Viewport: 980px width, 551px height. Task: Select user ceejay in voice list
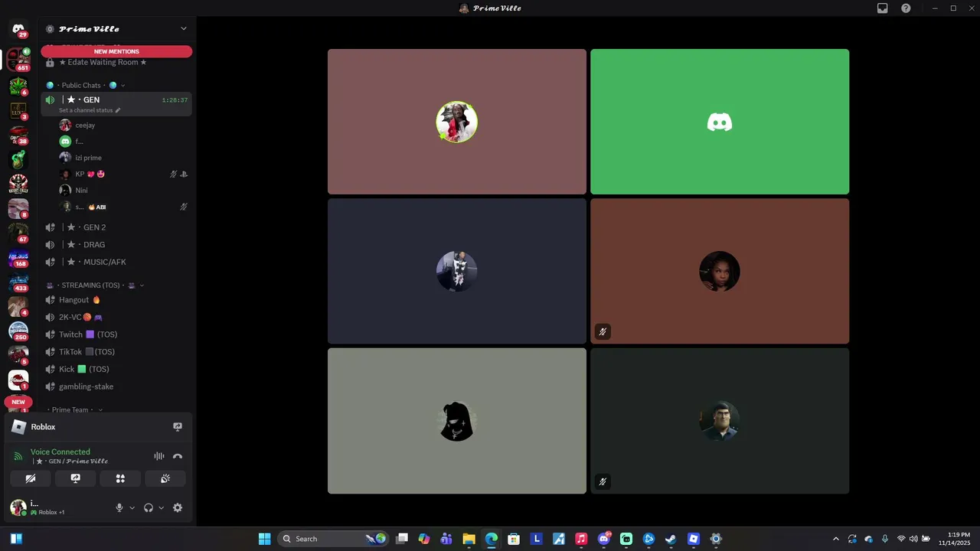tap(122, 126)
